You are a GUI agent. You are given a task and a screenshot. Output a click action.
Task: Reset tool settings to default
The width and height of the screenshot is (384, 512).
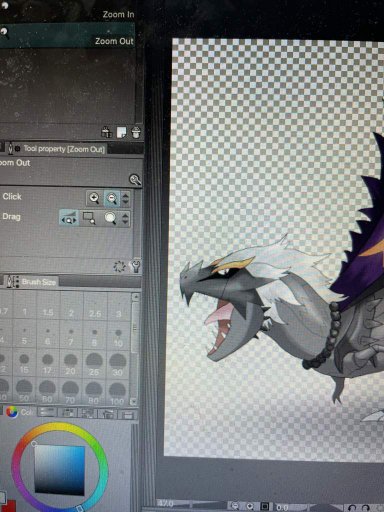[x=119, y=266]
